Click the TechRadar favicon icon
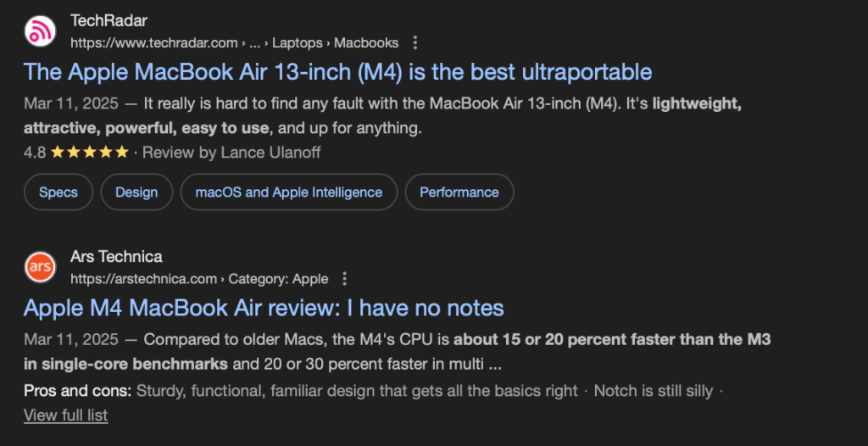868x446 pixels. tap(39, 31)
